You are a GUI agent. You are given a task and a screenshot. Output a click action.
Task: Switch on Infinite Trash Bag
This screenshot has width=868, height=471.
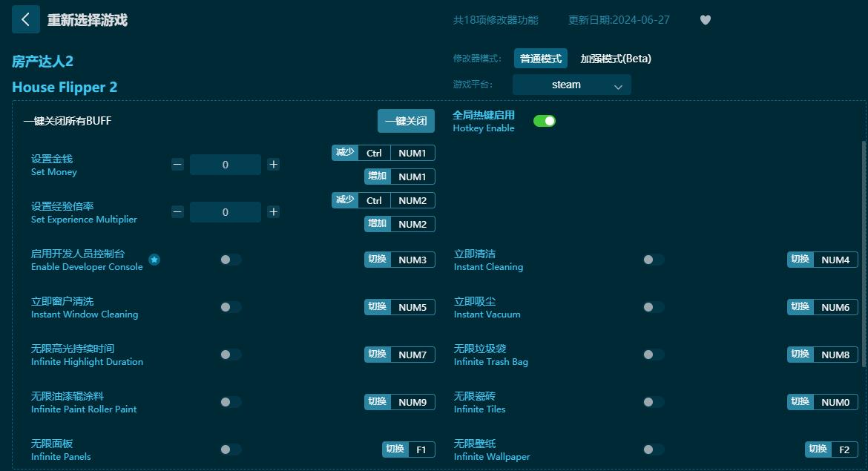click(x=653, y=355)
